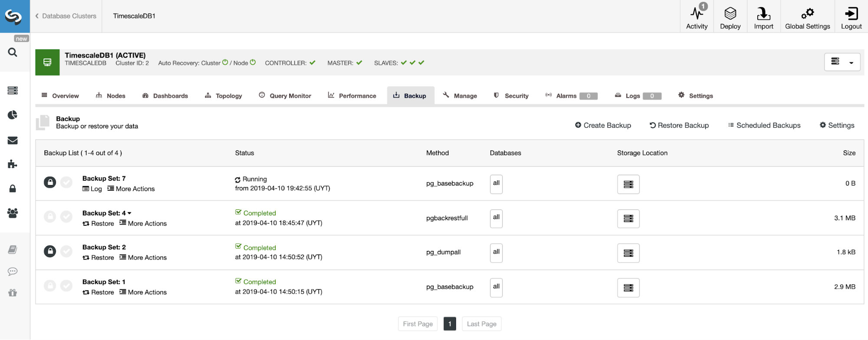Switch to the Performance tab
This screenshot has height=340, width=868.
352,96
